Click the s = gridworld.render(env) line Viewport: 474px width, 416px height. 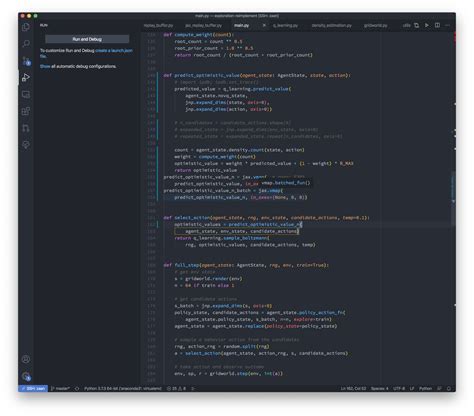pos(208,279)
